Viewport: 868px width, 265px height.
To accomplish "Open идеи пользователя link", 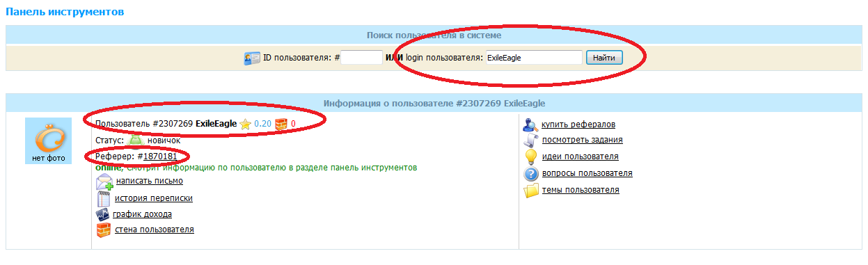I will (x=581, y=156).
